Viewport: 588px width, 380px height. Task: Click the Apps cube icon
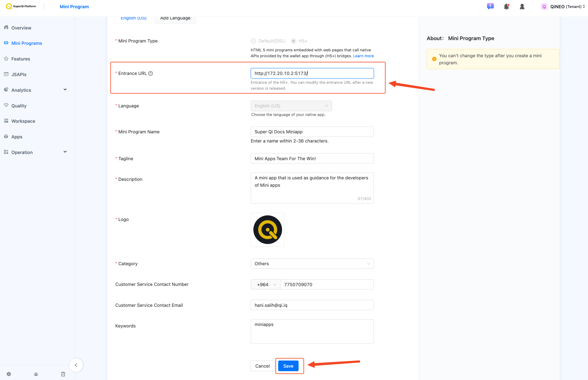(6, 137)
